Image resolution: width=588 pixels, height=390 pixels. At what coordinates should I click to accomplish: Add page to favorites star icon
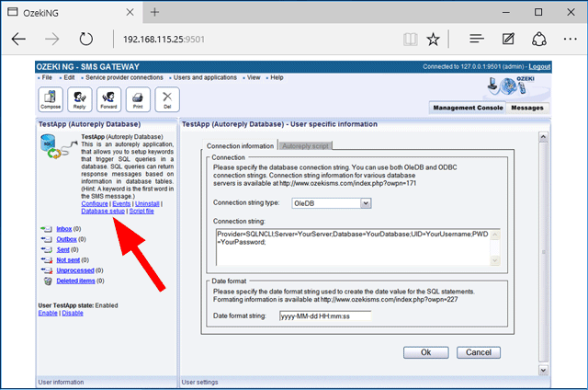click(433, 39)
